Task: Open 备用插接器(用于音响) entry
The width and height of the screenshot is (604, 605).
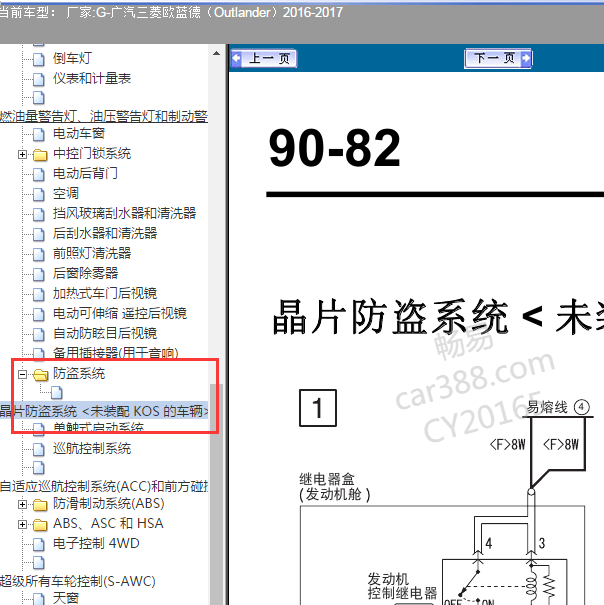Action: pyautogui.click(x=115, y=353)
